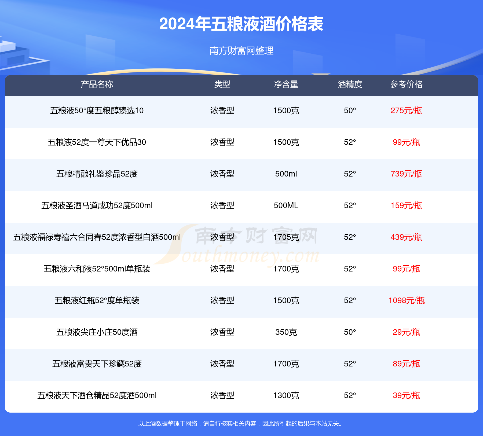
Task: Click the price 89元/瓶
Action: click(x=407, y=364)
